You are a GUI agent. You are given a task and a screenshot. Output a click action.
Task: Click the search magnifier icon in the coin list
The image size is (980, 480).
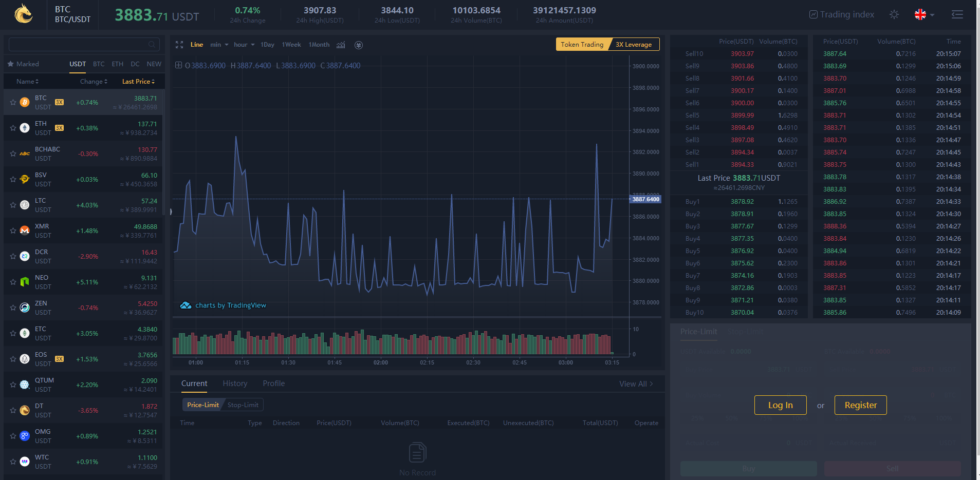coord(152,45)
